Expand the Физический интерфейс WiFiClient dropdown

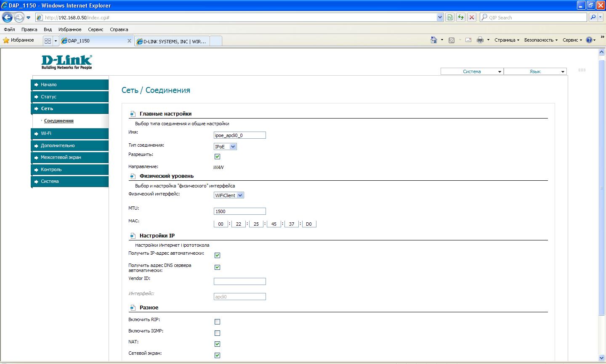229,195
